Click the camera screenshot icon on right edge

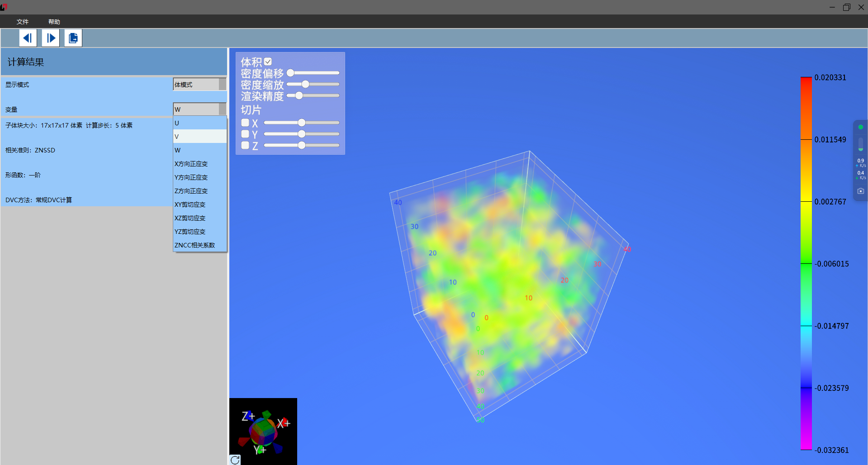click(x=860, y=191)
